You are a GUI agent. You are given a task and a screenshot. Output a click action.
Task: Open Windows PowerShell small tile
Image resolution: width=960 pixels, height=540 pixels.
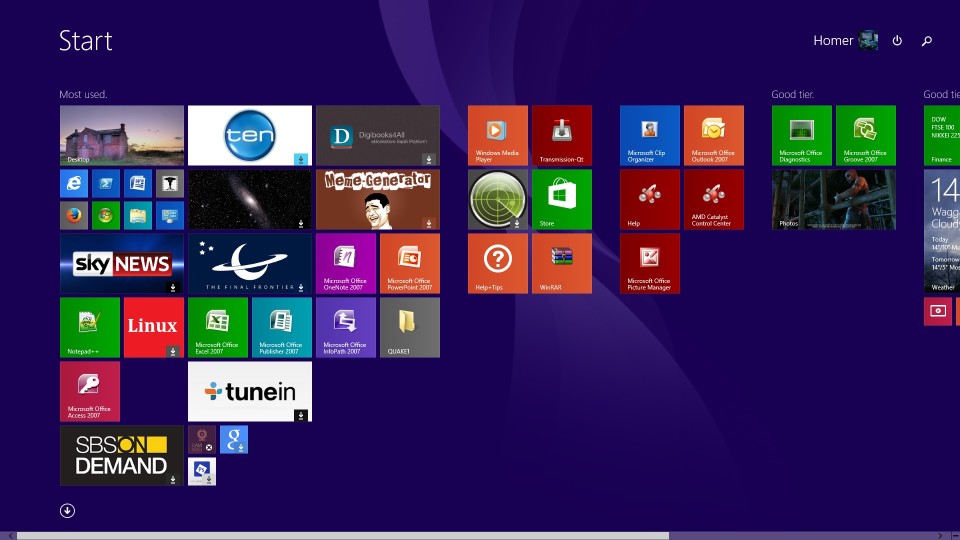(106, 183)
